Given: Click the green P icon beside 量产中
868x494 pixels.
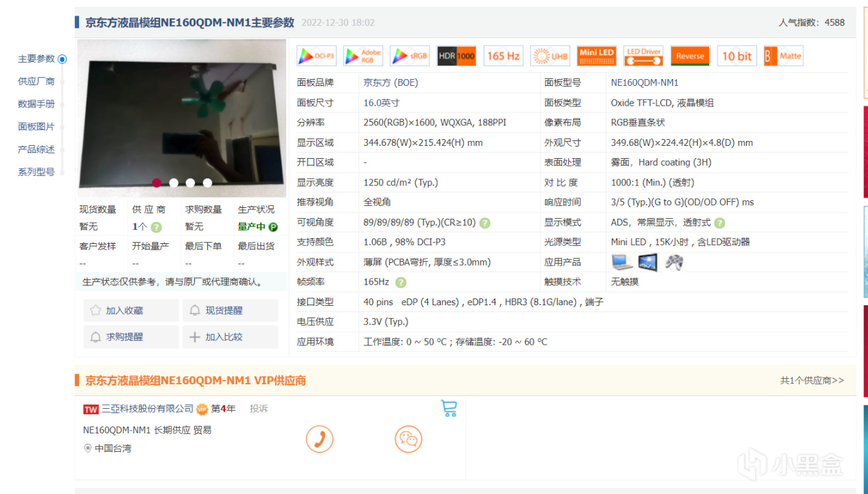Looking at the screenshot, I should [273, 227].
